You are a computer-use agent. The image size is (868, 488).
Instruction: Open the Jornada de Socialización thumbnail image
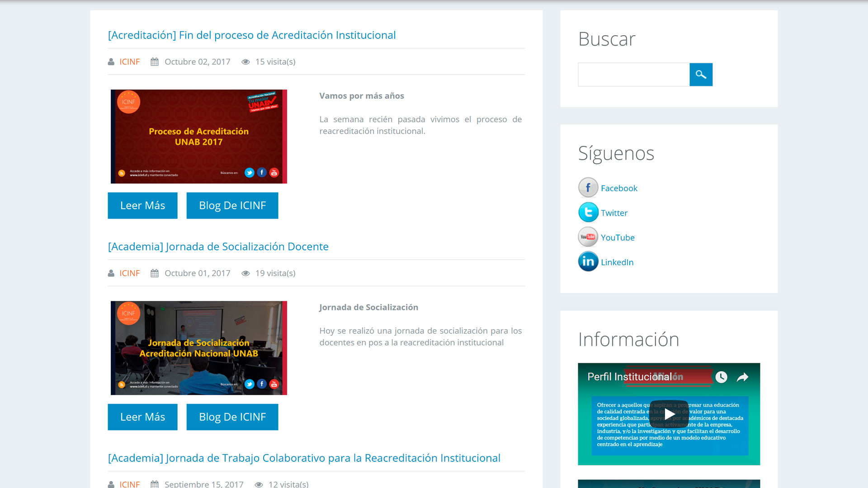point(199,348)
